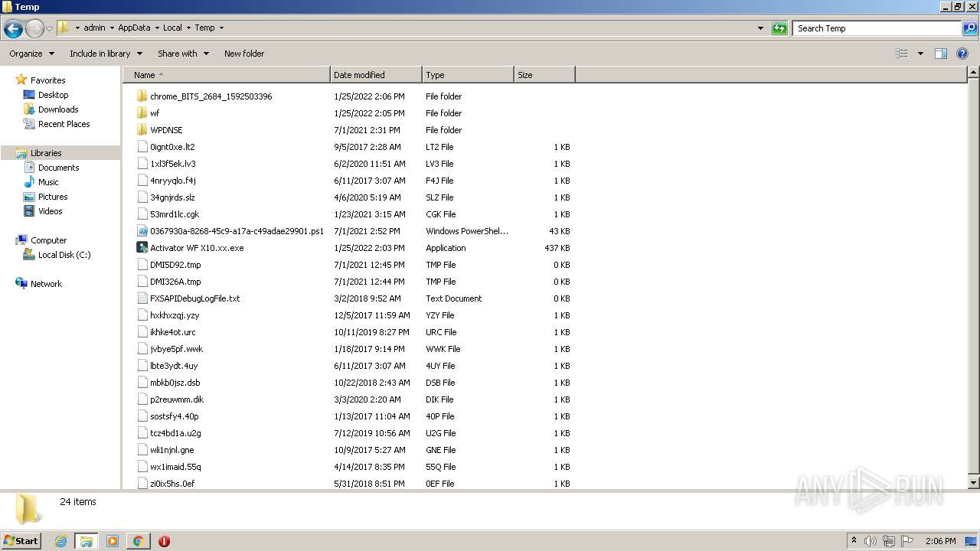Open the Windows Start button

[x=21, y=540]
